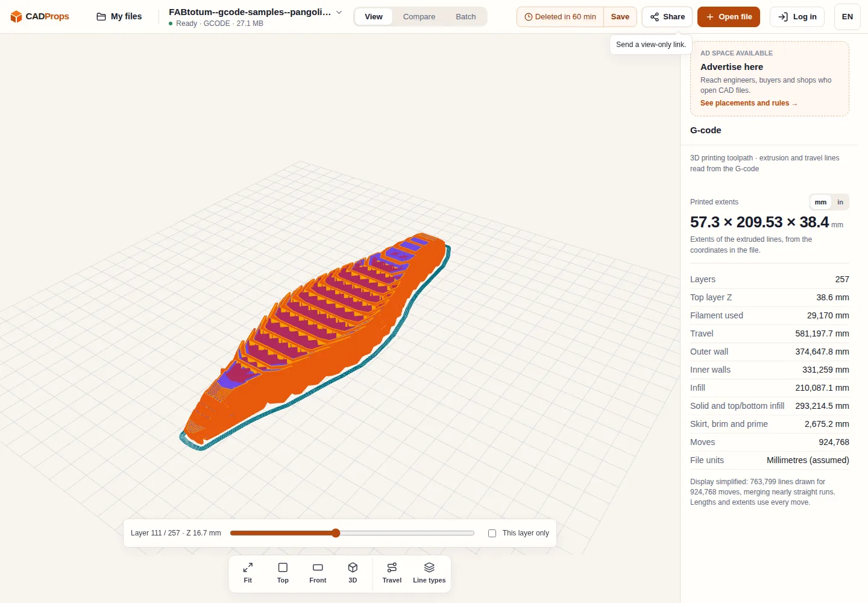Click the Filament used value 29,170 mm
The width and height of the screenshot is (868, 603).
point(828,315)
